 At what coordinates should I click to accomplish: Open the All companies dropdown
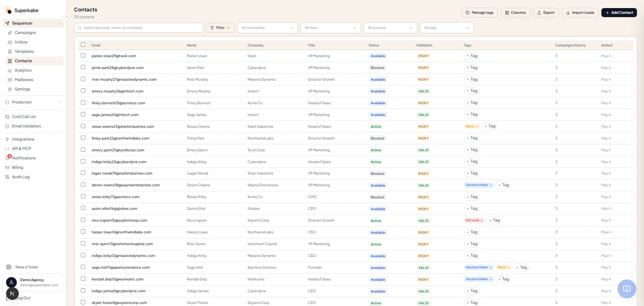tap(267, 28)
